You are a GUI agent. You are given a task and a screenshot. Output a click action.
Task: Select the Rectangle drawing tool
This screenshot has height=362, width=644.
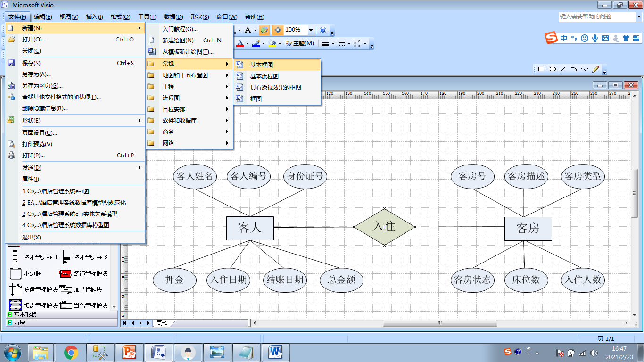point(541,69)
